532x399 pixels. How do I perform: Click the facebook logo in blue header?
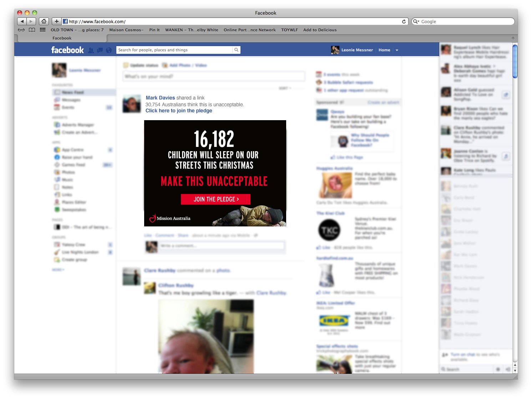coord(67,50)
